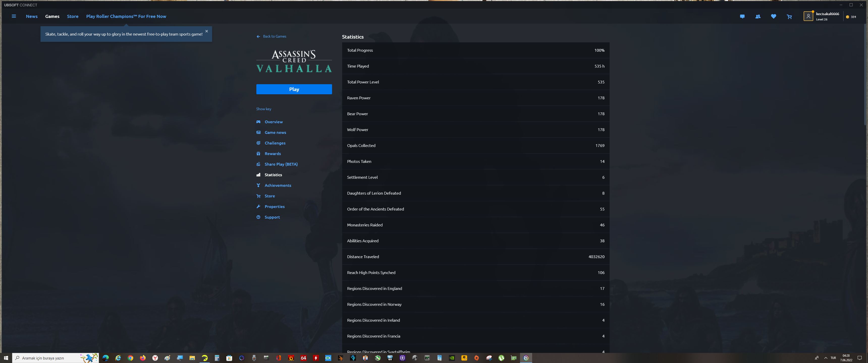Open the friends list icon
The width and height of the screenshot is (868, 363).
tap(758, 16)
